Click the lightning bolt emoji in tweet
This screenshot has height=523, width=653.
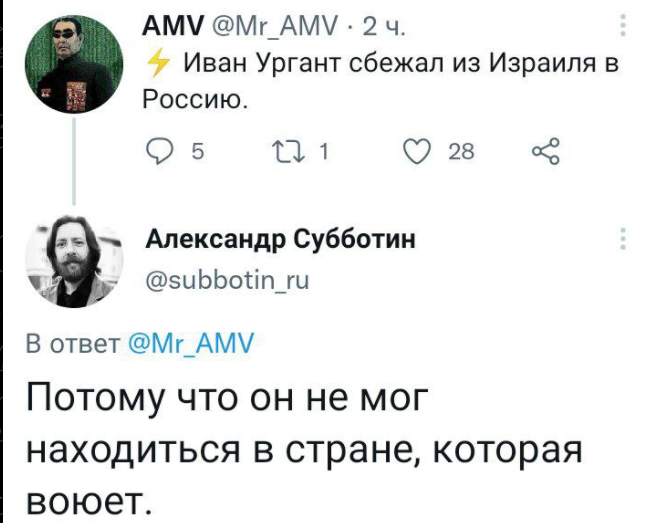159,65
